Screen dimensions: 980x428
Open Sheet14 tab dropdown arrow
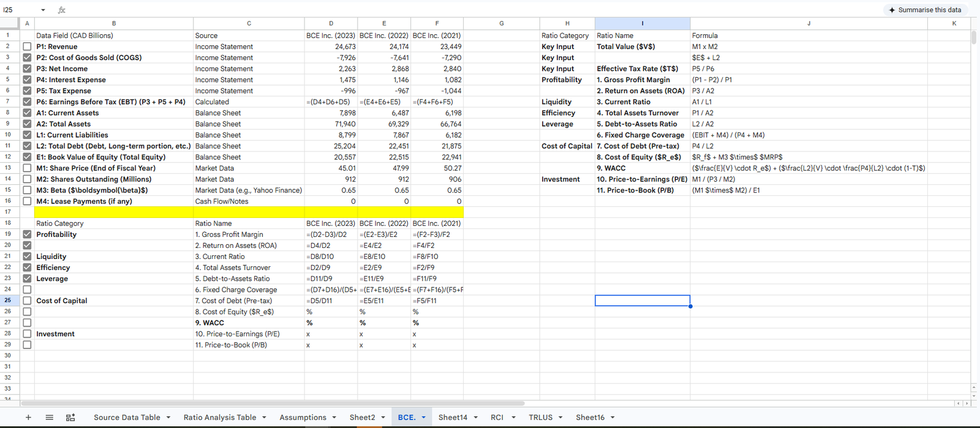(475, 418)
